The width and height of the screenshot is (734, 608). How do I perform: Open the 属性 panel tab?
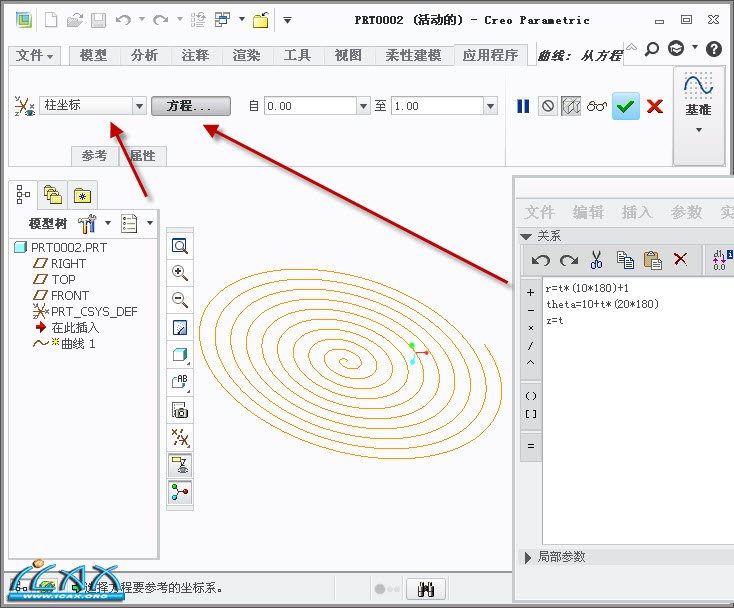143,155
